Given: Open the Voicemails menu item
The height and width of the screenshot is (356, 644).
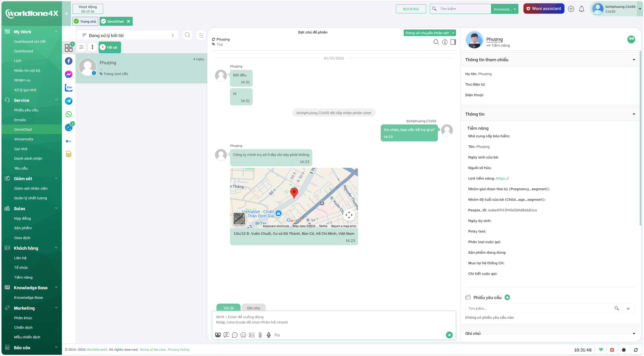Looking at the screenshot, I should coord(24,139).
